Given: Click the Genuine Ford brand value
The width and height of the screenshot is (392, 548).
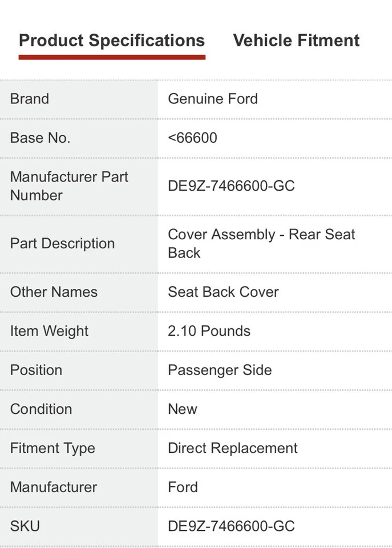Looking at the screenshot, I should point(213,99).
